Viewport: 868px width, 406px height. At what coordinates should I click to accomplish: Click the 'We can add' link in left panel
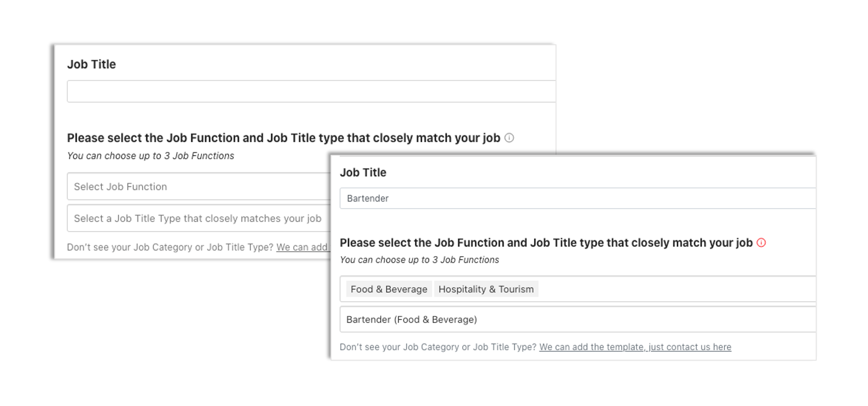pos(302,247)
